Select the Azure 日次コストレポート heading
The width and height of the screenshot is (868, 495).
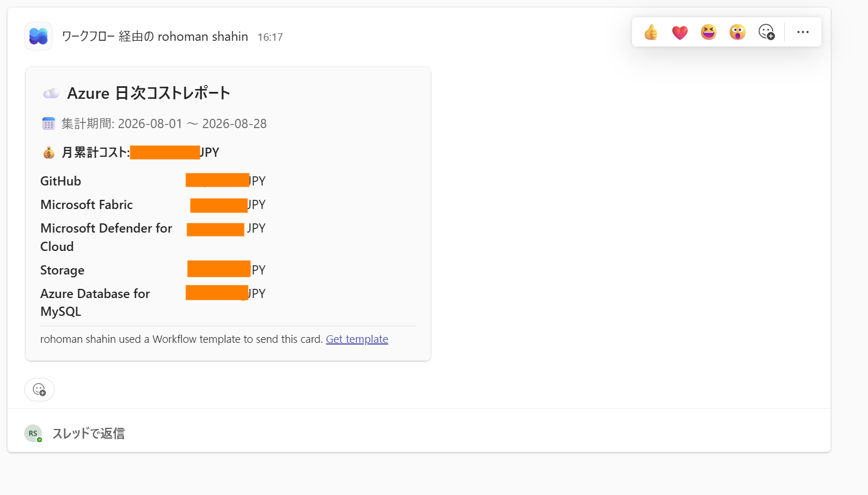[149, 93]
